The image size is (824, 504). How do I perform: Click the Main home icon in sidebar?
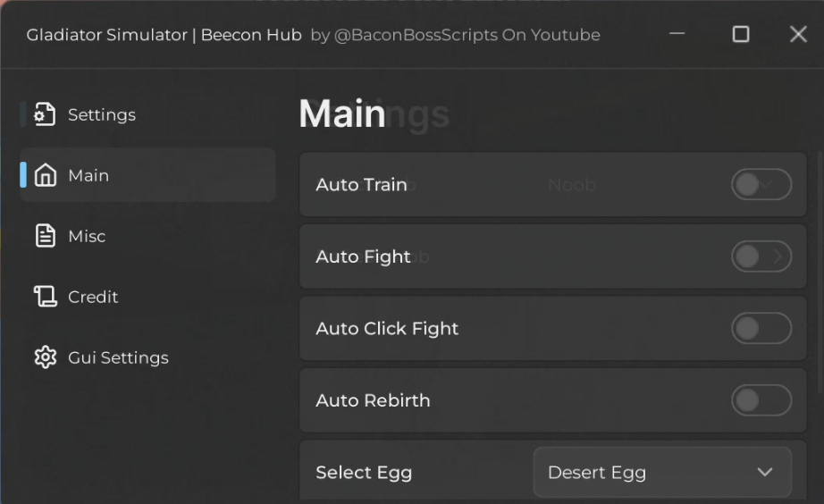[45, 175]
